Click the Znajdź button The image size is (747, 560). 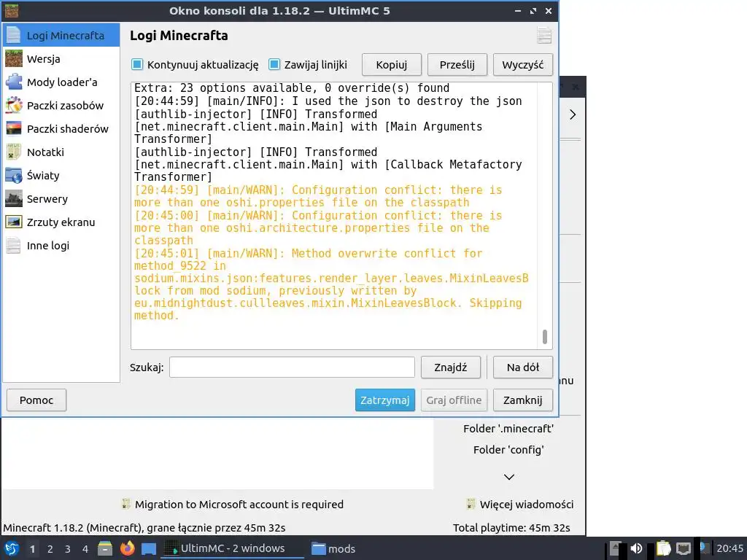451,367
